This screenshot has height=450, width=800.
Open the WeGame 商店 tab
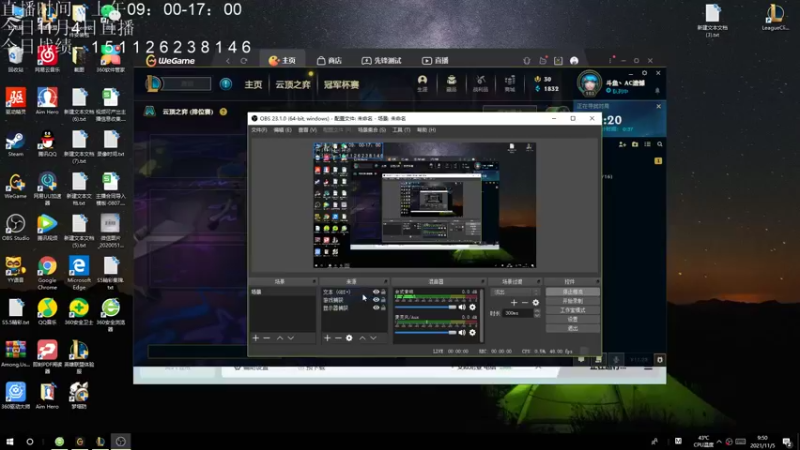pyautogui.click(x=329, y=61)
